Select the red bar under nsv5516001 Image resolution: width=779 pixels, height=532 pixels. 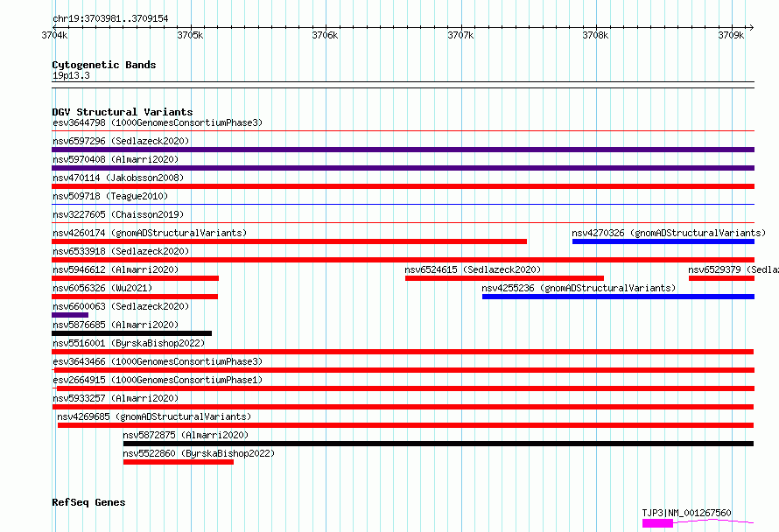[x=403, y=352]
